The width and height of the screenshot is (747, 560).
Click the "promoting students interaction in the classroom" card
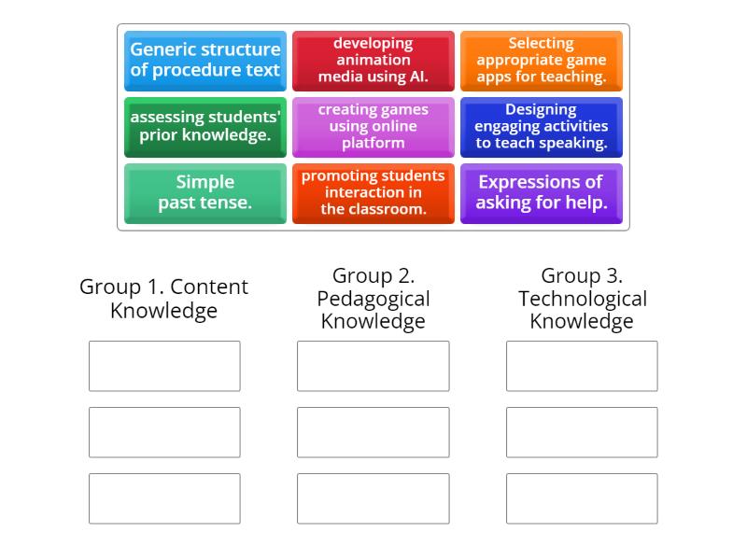pos(373,193)
